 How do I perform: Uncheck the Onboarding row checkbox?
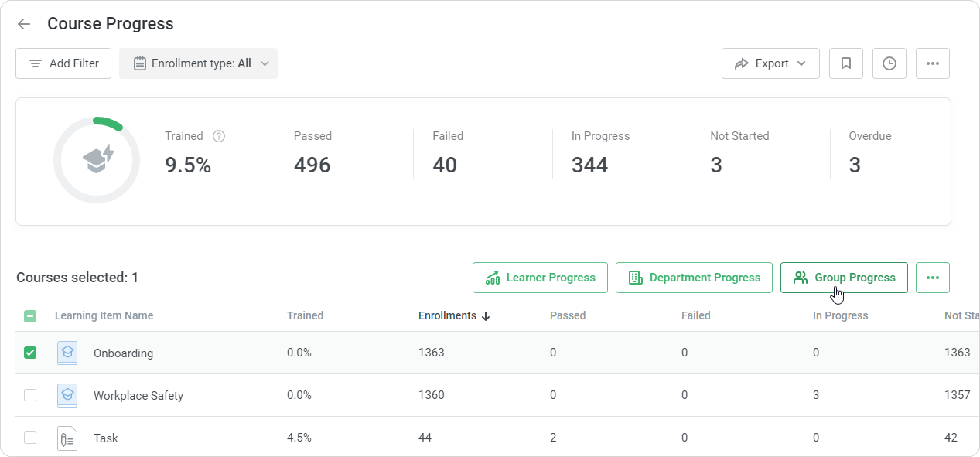point(30,353)
